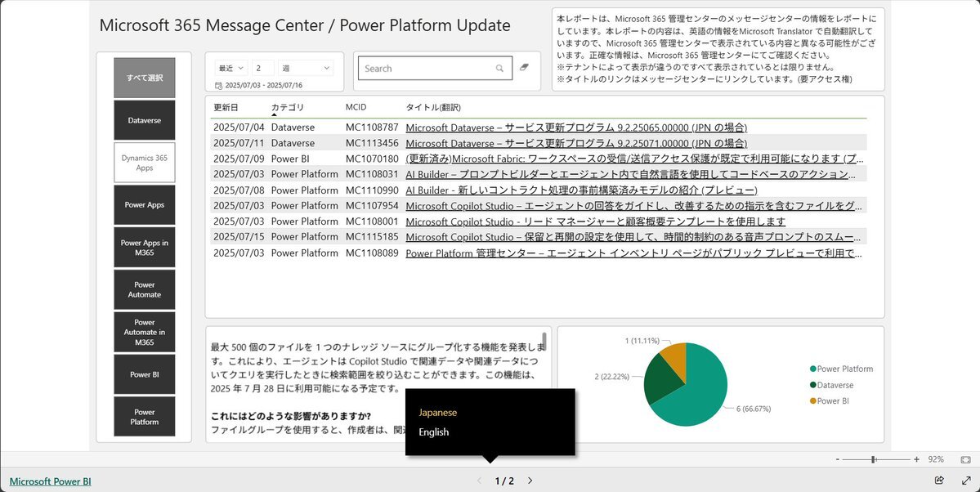The height and width of the screenshot is (492, 980).
Task: Click the Power BI legend entry
Action: [830, 400]
